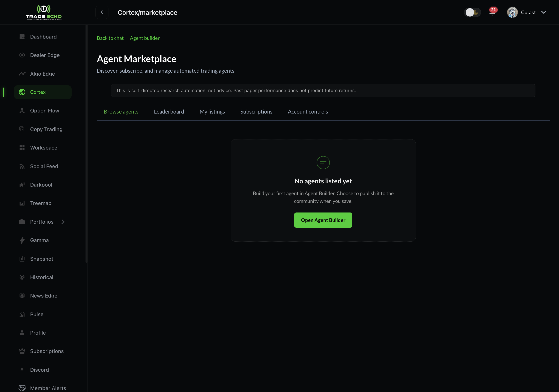Click the Discover, subscribe, and manage subtitle
Image resolution: width=559 pixels, height=392 pixels.
[x=165, y=71]
